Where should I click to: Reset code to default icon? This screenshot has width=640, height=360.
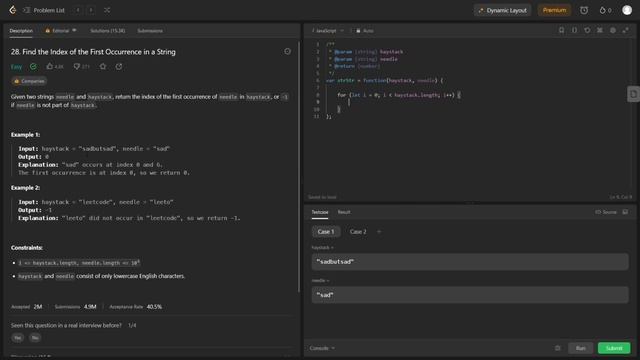[587, 30]
